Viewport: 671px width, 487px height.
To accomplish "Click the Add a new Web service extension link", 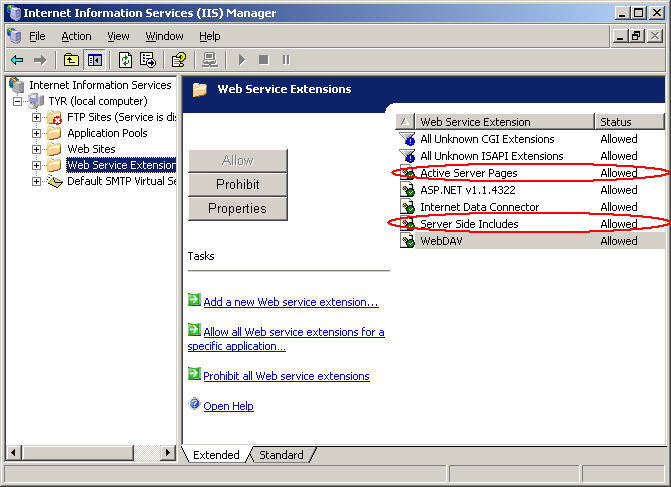I will (x=290, y=302).
